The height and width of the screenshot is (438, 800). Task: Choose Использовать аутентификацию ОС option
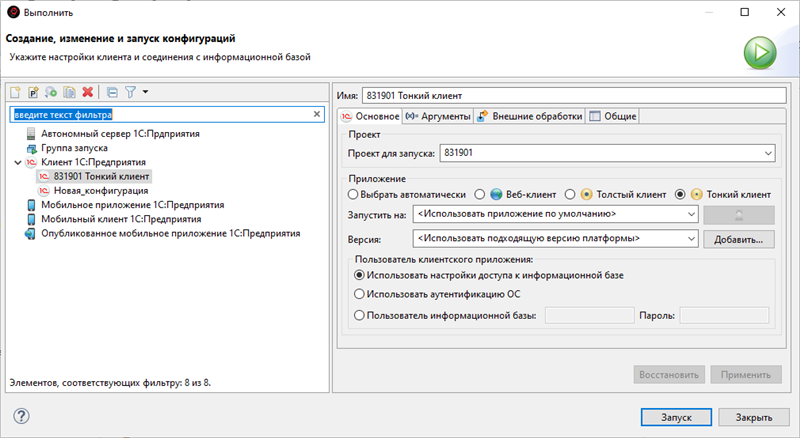click(359, 294)
